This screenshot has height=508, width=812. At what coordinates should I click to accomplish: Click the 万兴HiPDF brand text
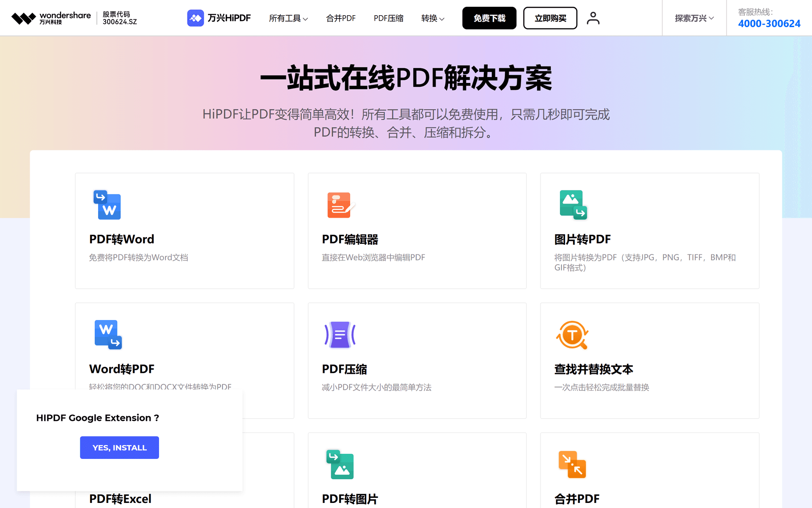pos(229,18)
